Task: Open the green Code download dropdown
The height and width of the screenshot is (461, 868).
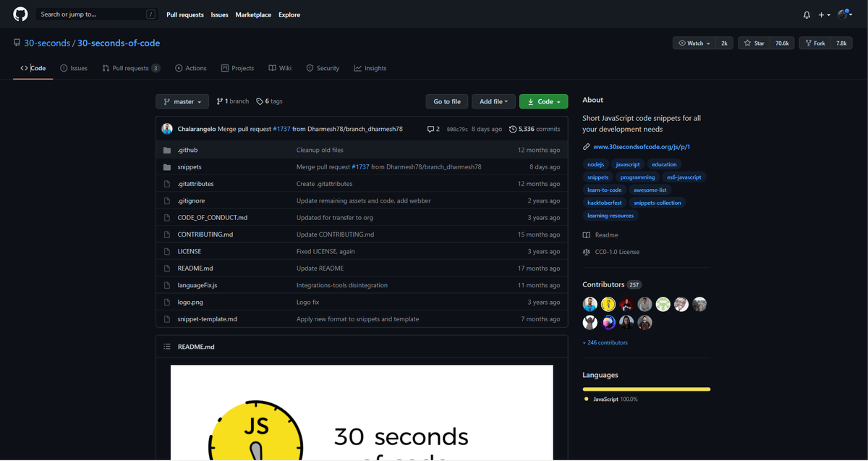Action: [x=544, y=102]
